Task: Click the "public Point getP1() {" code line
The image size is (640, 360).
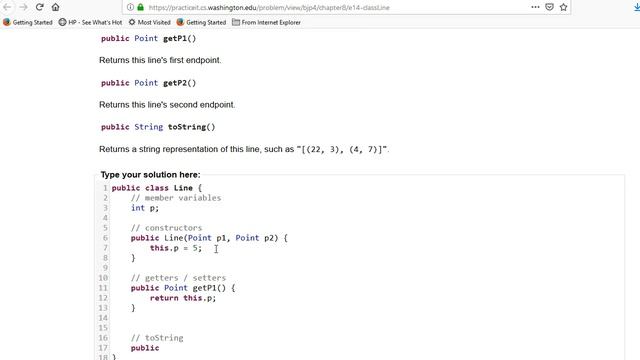Action: click(x=183, y=288)
